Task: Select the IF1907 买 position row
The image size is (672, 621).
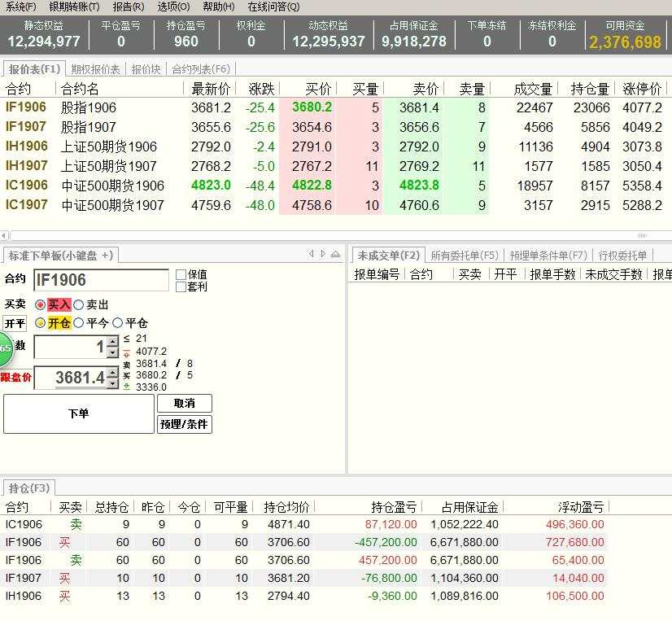Action: [x=304, y=578]
